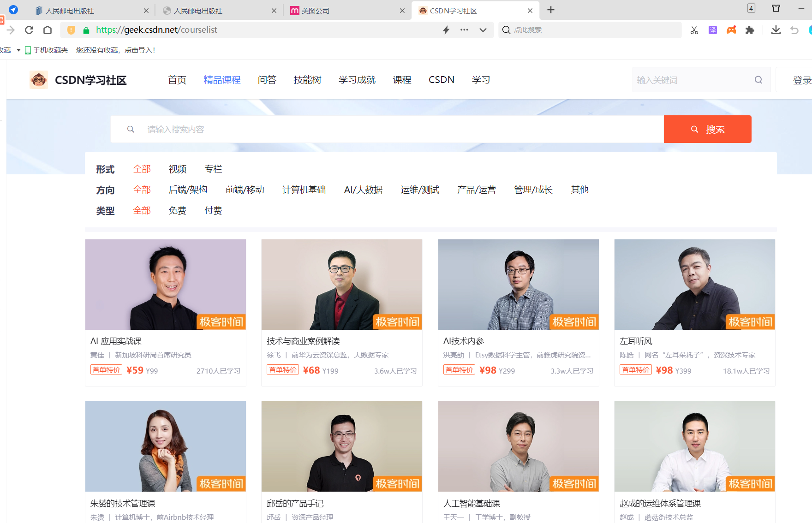Close the first 人民邮电出版社 tab
Image resolution: width=812 pixels, height=523 pixels.
tap(146, 11)
